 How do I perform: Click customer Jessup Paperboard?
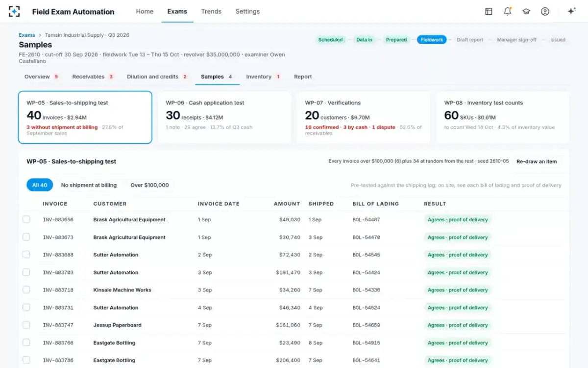[x=117, y=325]
